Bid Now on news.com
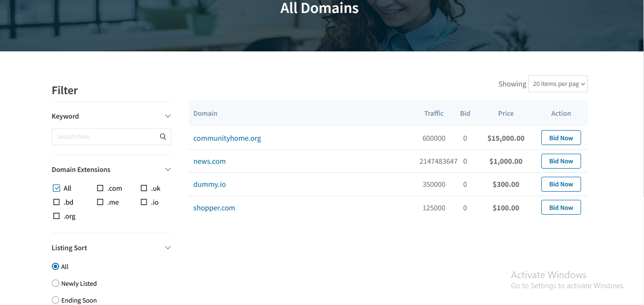The height and width of the screenshot is (305, 644). tap(561, 161)
